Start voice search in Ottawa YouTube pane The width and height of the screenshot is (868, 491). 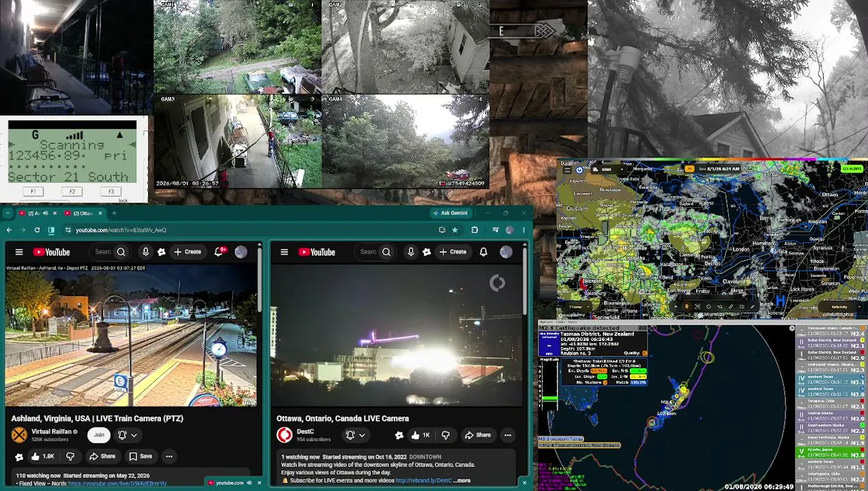[x=411, y=252]
